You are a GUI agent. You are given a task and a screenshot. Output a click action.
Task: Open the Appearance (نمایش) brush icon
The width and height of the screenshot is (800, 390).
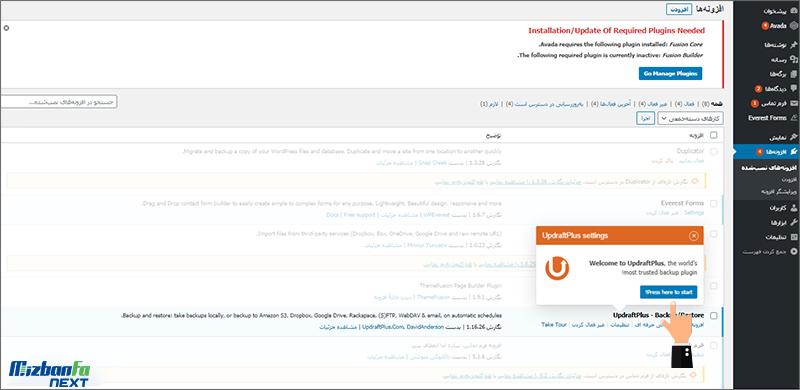pyautogui.click(x=793, y=137)
